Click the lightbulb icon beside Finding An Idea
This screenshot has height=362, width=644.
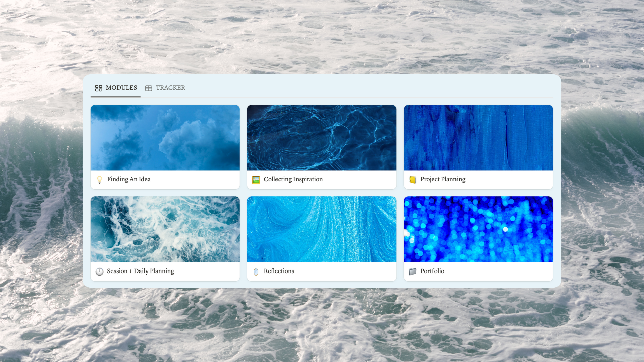[x=99, y=180]
